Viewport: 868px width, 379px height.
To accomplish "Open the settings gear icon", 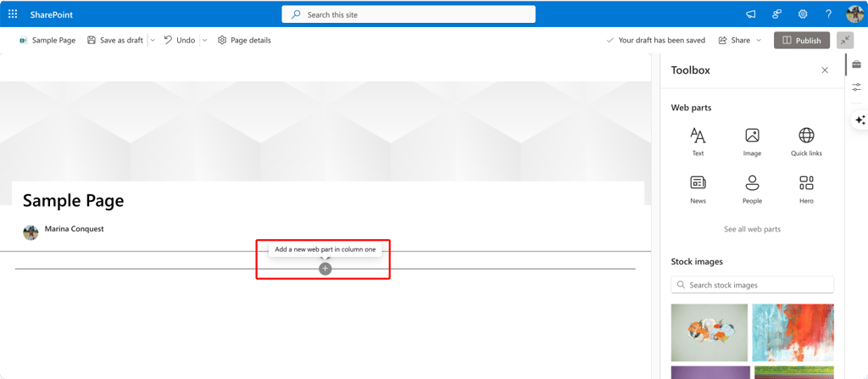I will point(803,14).
